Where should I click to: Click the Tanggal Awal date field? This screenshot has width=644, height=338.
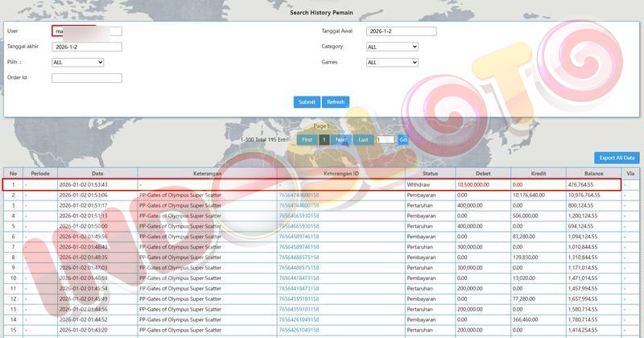[401, 31]
